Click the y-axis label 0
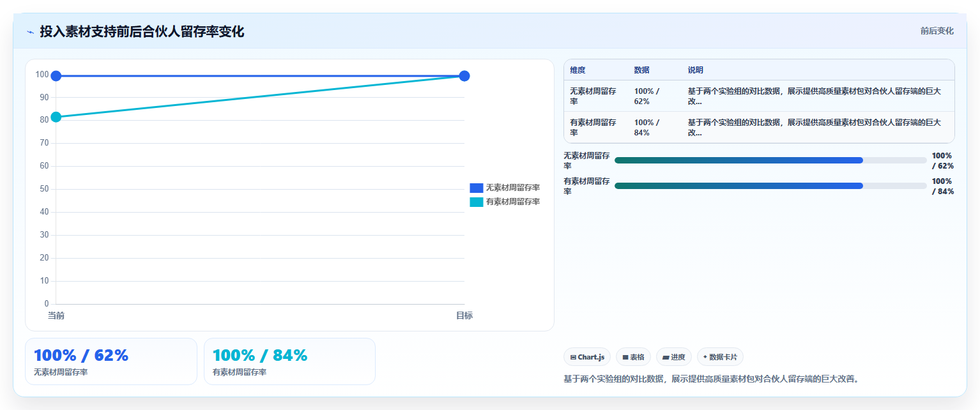Image resolution: width=980 pixels, height=410 pixels. tap(47, 304)
